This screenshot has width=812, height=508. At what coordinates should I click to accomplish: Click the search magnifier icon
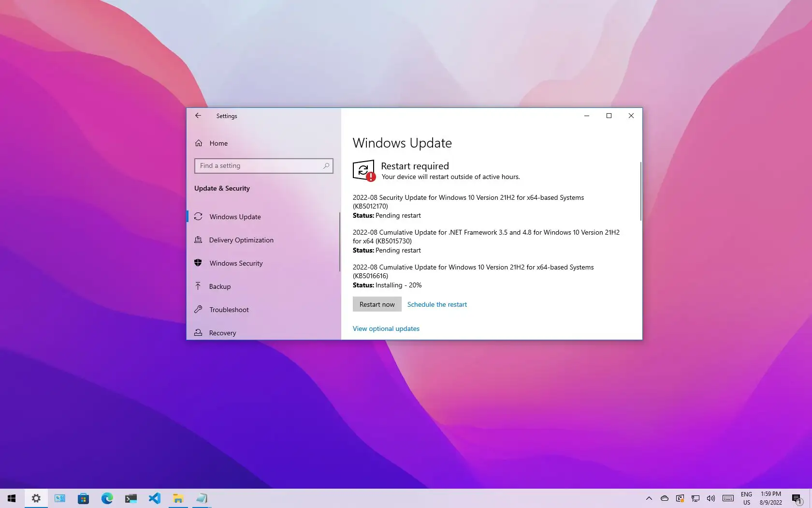pos(326,166)
